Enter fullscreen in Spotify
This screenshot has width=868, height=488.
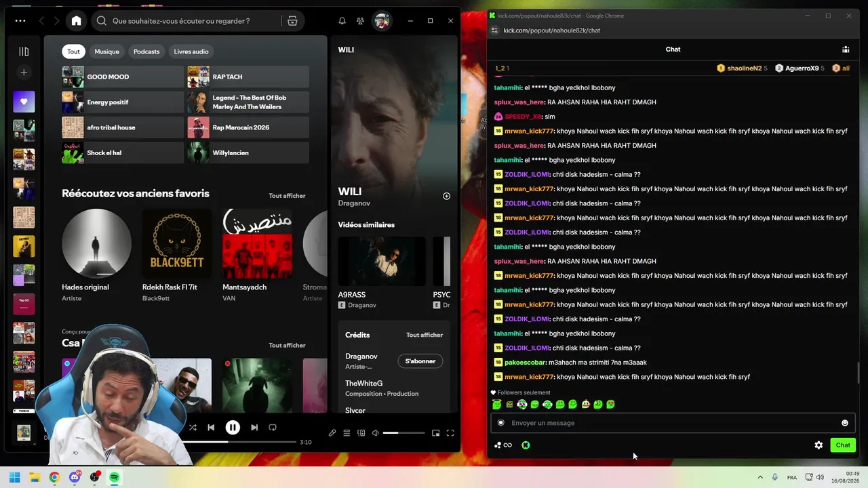(450, 433)
